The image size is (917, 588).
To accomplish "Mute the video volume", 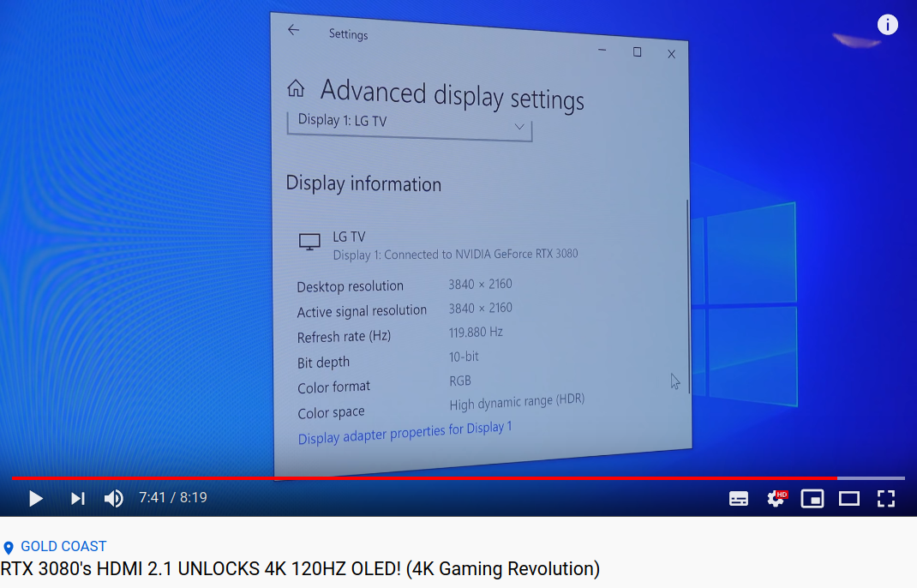I will click(x=113, y=499).
